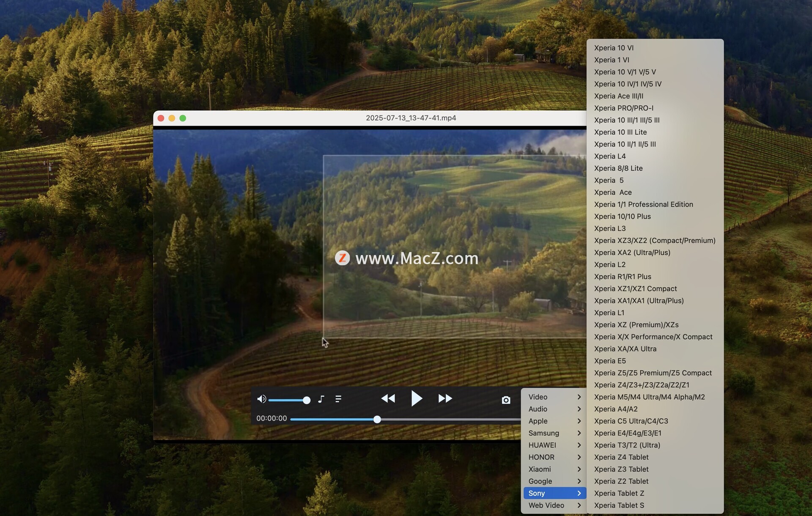Rewind using the double-left arrows
812x516 pixels.
pyautogui.click(x=388, y=398)
